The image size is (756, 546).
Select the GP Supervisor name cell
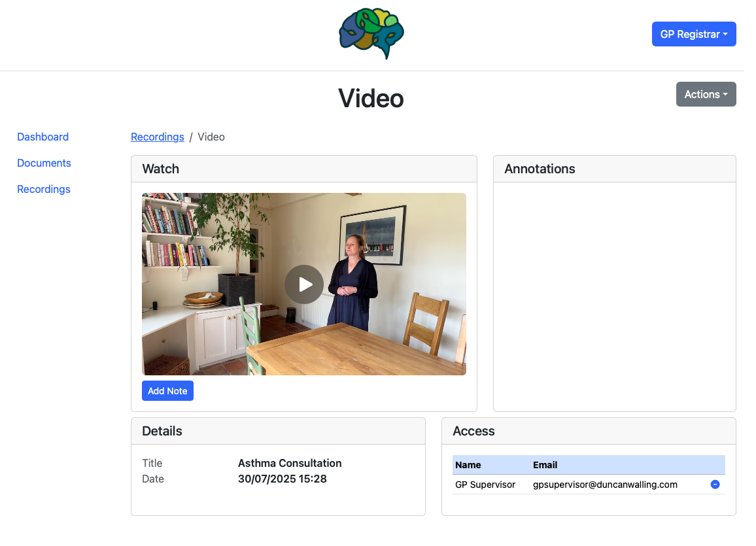pos(485,485)
